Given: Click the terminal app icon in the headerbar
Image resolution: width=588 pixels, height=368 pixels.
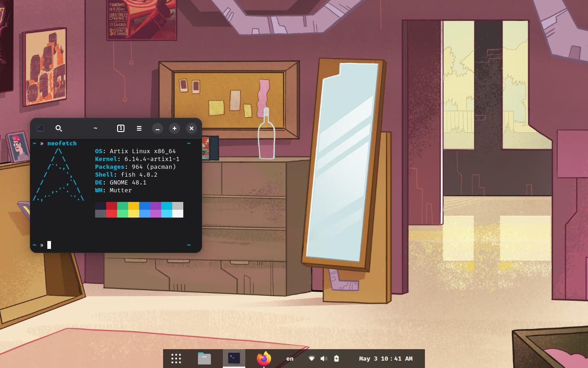Looking at the screenshot, I should [x=40, y=128].
